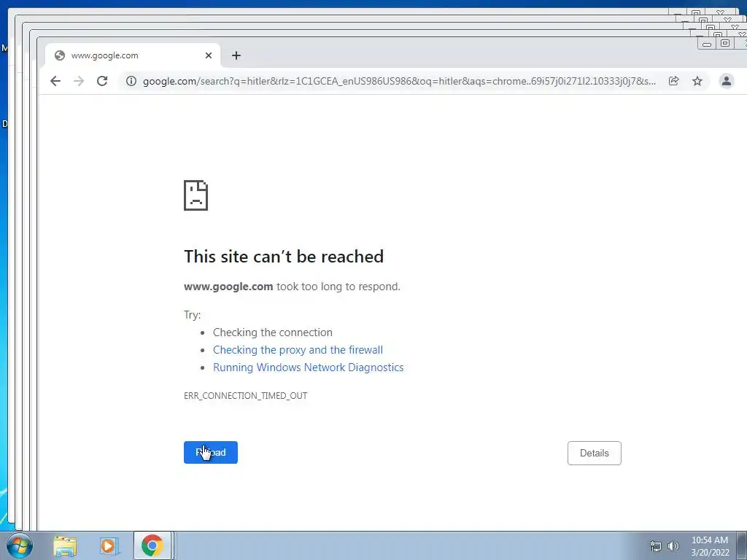Open network status tray icon
This screenshot has height=560, width=747.
pyautogui.click(x=656, y=546)
